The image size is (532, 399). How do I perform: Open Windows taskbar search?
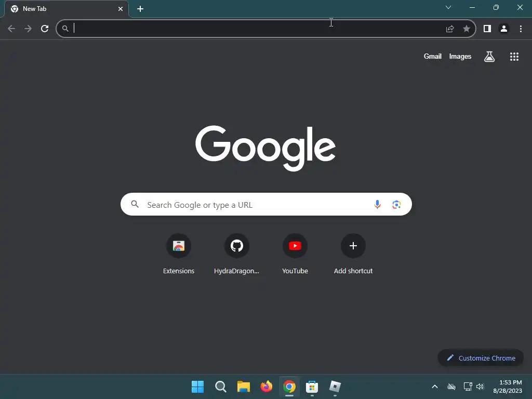click(220, 387)
